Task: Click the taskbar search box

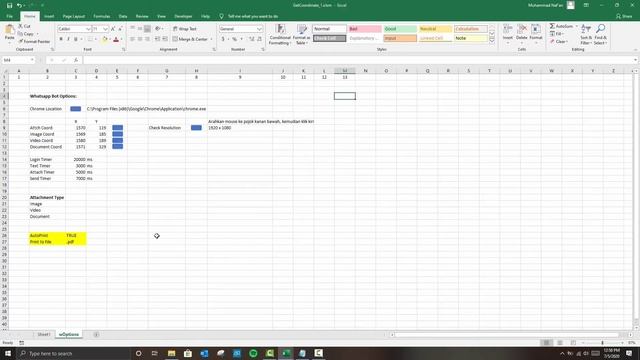Action: 73,353
